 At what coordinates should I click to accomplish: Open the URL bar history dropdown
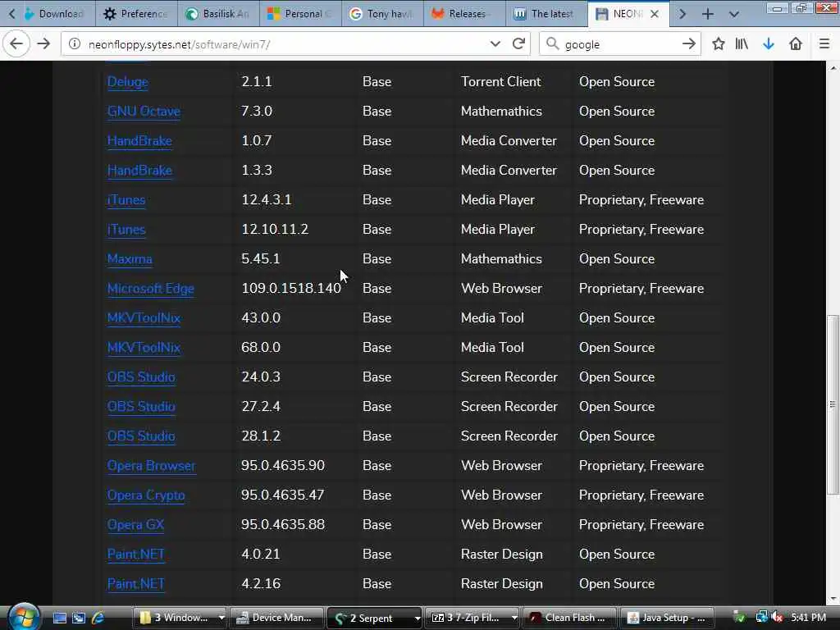click(x=495, y=44)
